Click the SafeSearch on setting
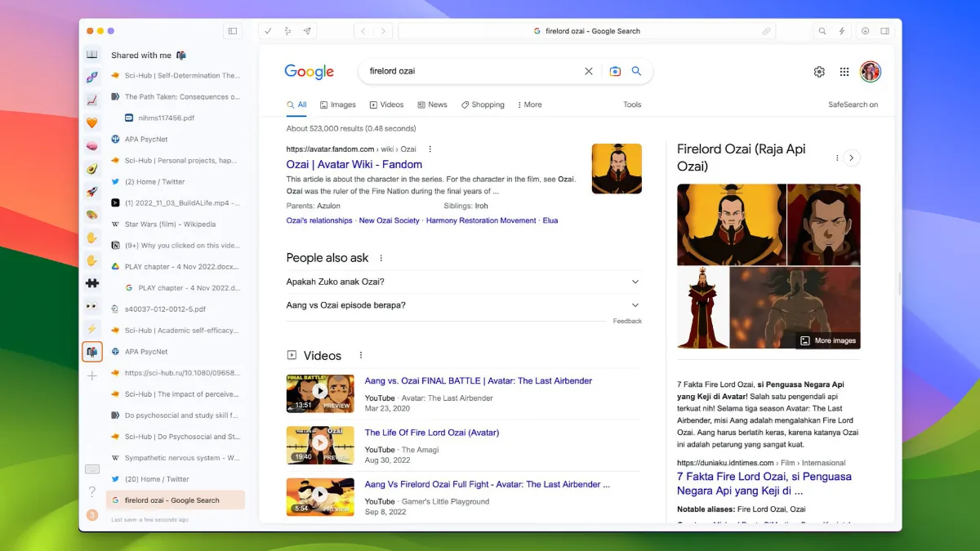 853,104
